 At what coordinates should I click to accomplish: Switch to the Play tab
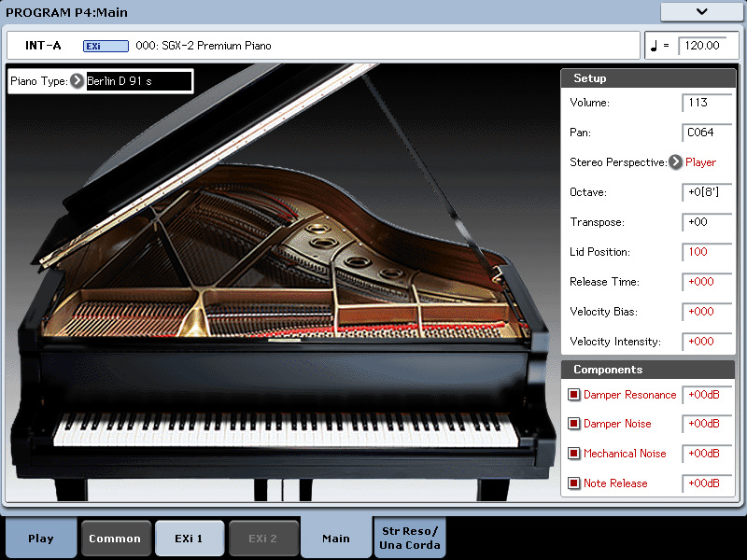(41, 539)
